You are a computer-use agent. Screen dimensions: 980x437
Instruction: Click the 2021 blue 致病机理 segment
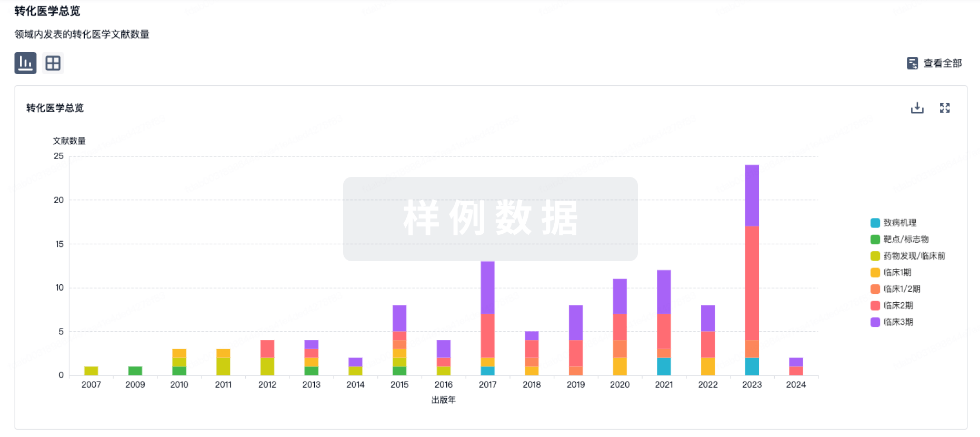(x=664, y=366)
